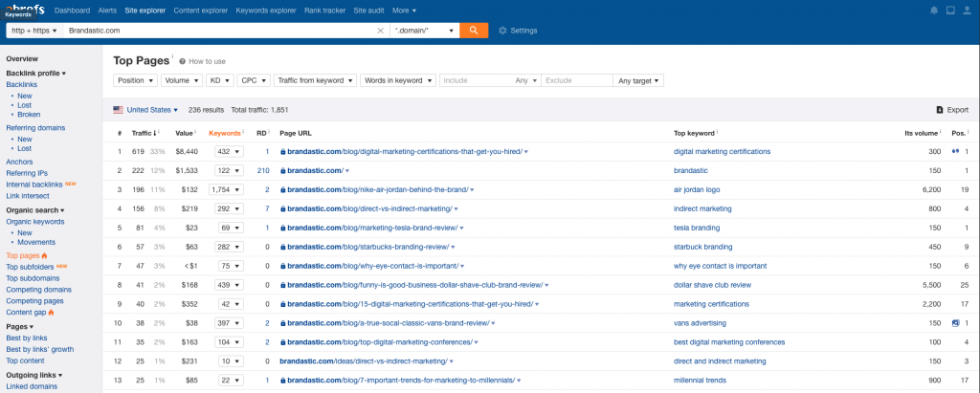Screen dimensions: 980x393
Task: Open Linked domains in sidebar
Action: (x=32, y=386)
